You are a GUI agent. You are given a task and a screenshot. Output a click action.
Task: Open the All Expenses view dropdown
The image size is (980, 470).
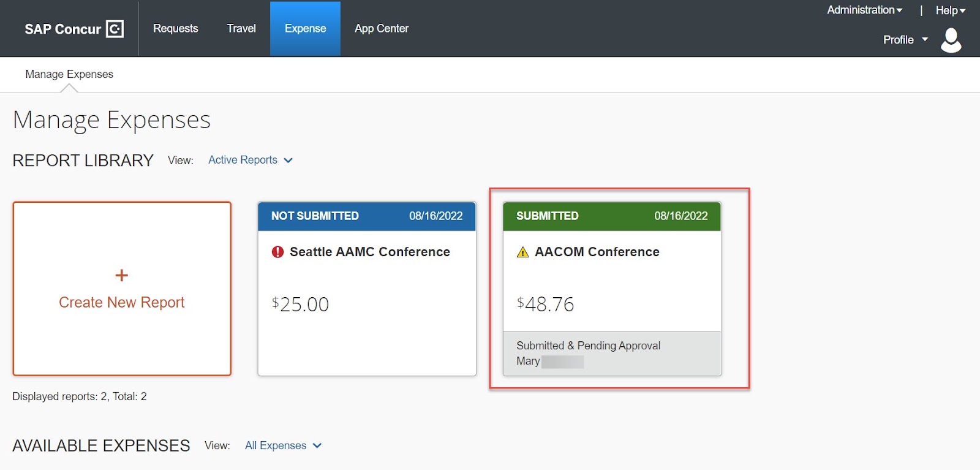(x=283, y=445)
